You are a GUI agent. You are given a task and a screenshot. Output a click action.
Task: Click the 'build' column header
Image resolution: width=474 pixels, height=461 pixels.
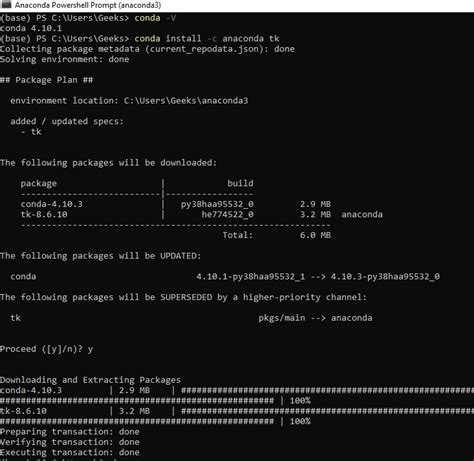(x=240, y=183)
